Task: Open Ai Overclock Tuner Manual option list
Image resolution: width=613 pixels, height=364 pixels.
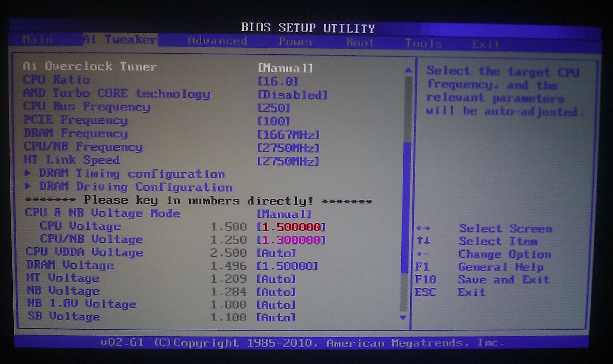Action: pos(285,68)
